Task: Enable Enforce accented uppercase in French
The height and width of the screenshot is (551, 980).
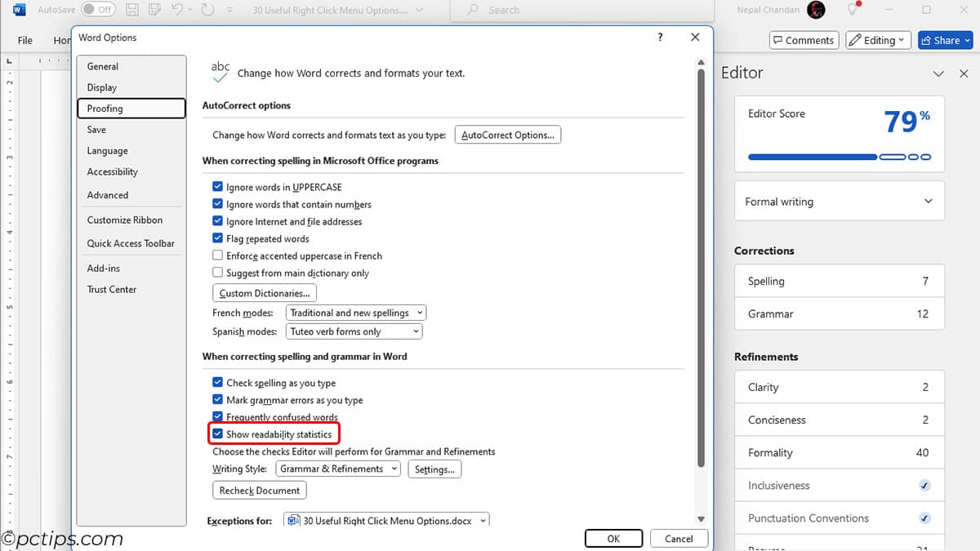Action: pyautogui.click(x=217, y=256)
